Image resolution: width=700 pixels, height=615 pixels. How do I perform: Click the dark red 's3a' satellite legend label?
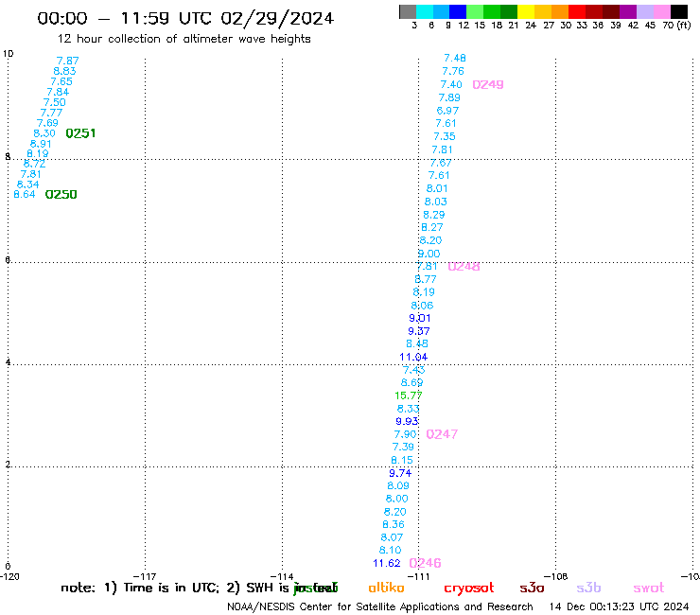532,588
